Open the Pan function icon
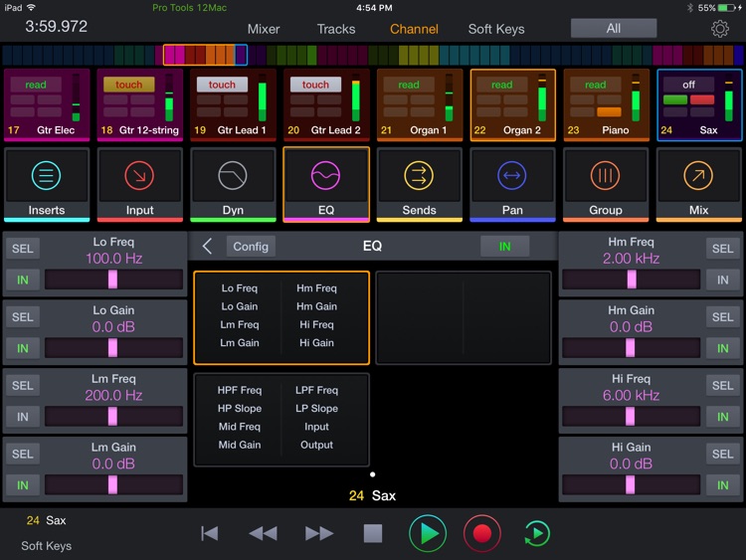Screen dimensions: 746x560 tap(512, 177)
